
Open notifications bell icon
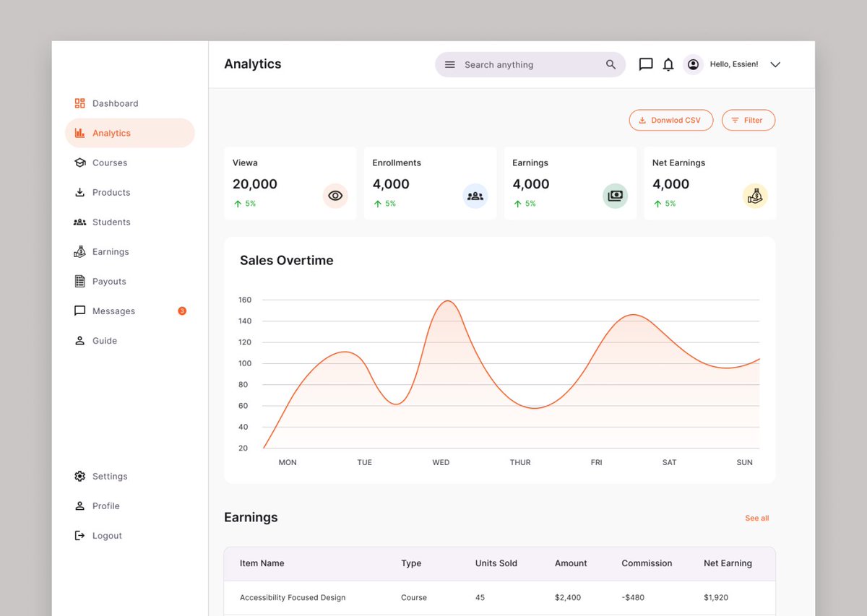coord(668,64)
